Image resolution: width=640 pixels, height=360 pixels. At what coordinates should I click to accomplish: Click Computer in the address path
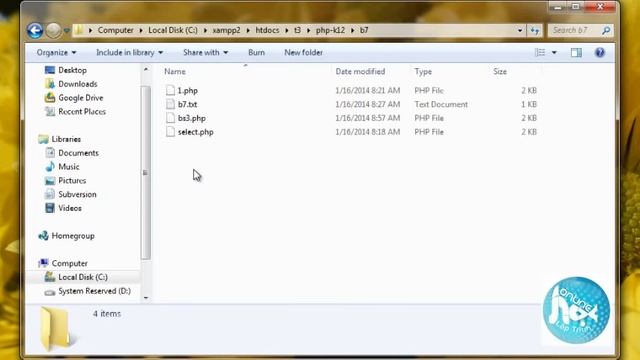point(116,30)
